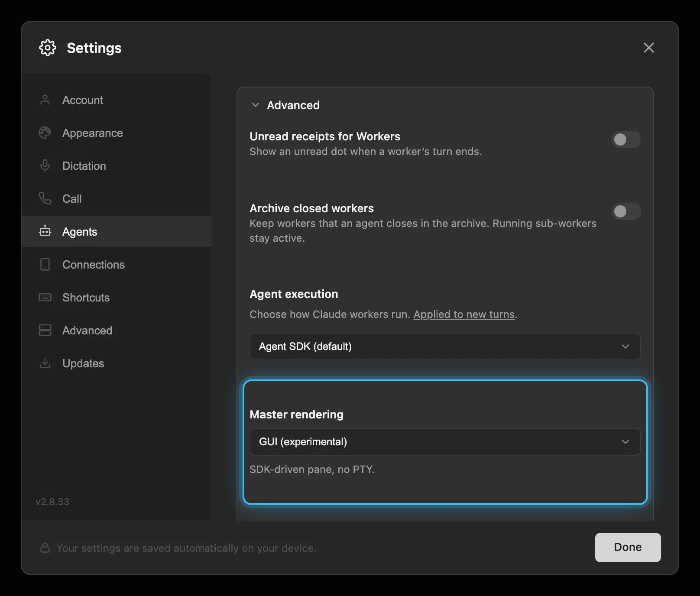Go to the Updates page
Image resolution: width=700 pixels, height=596 pixels.
tap(117, 363)
